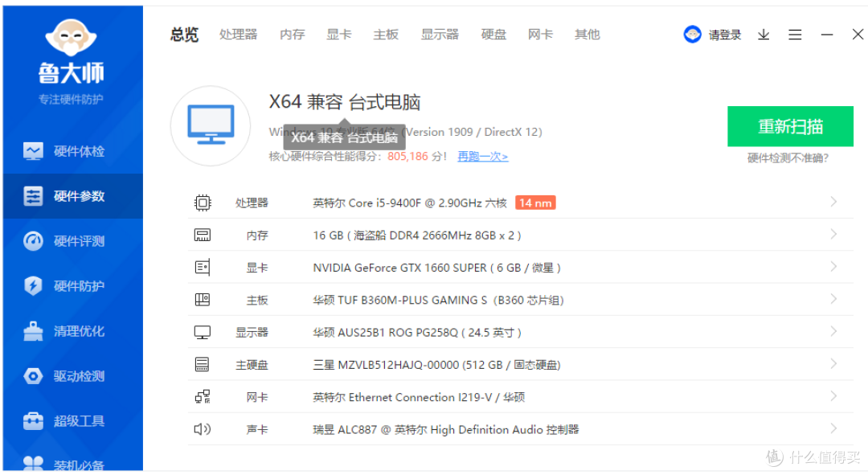Open the 驱动检测 icon

[33, 376]
